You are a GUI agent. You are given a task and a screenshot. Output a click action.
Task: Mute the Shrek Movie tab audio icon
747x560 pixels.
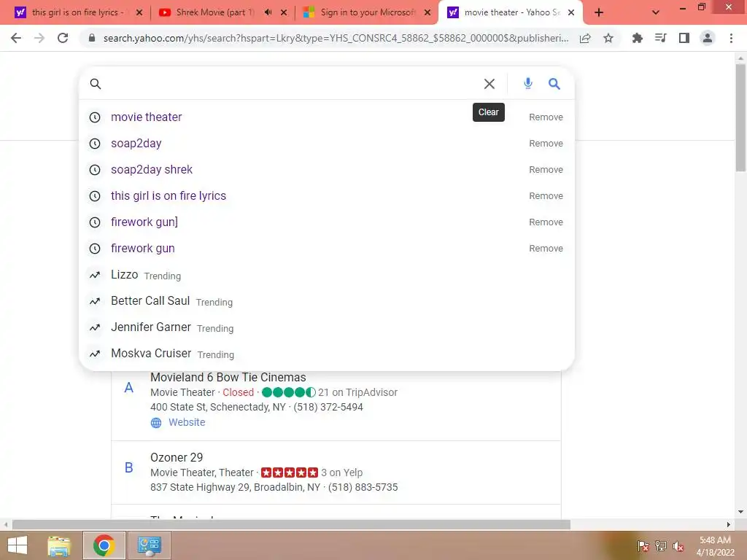coord(268,12)
